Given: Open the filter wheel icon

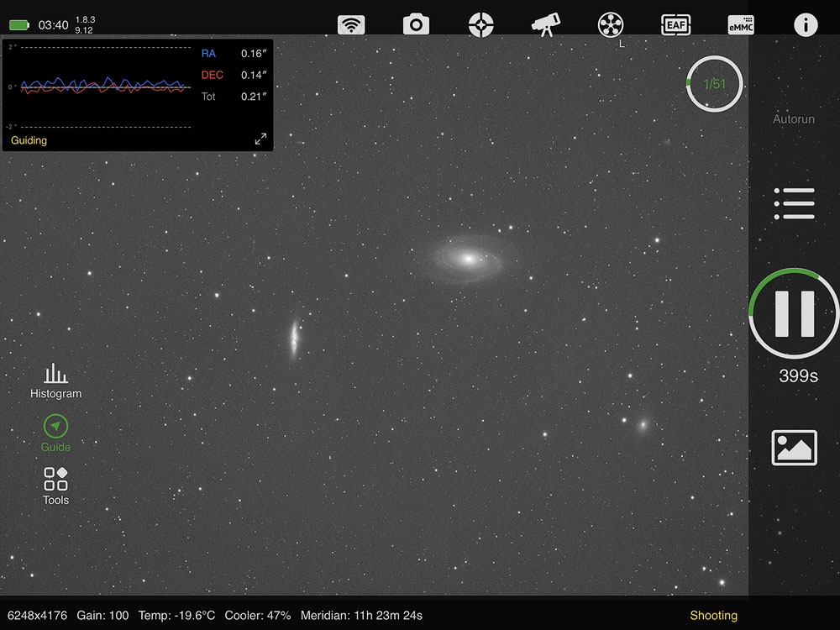Looking at the screenshot, I should [610, 24].
